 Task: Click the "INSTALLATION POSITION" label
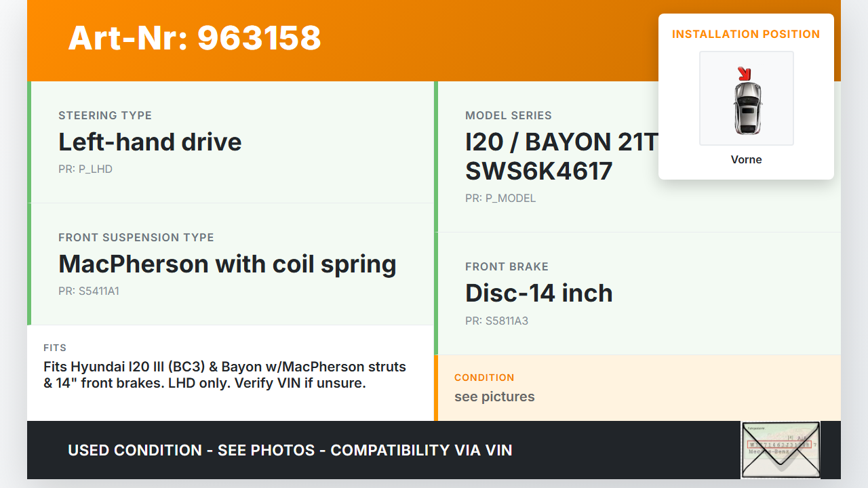coord(746,34)
